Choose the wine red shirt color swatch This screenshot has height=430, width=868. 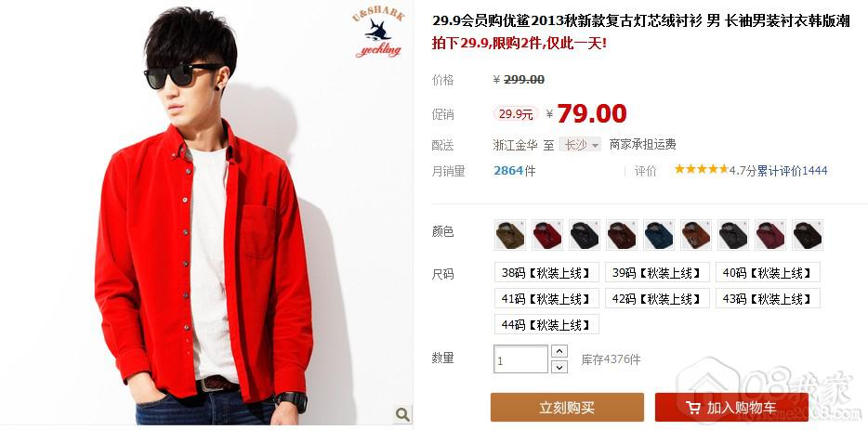770,235
